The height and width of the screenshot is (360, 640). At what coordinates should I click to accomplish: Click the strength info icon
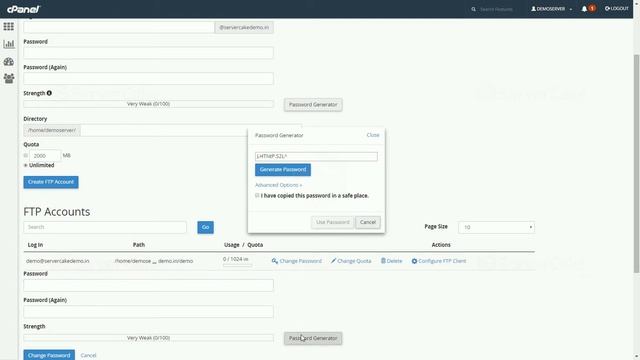pos(49,93)
